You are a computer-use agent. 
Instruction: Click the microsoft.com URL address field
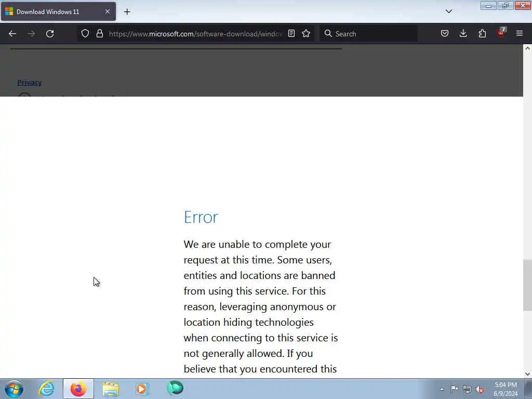click(x=195, y=34)
